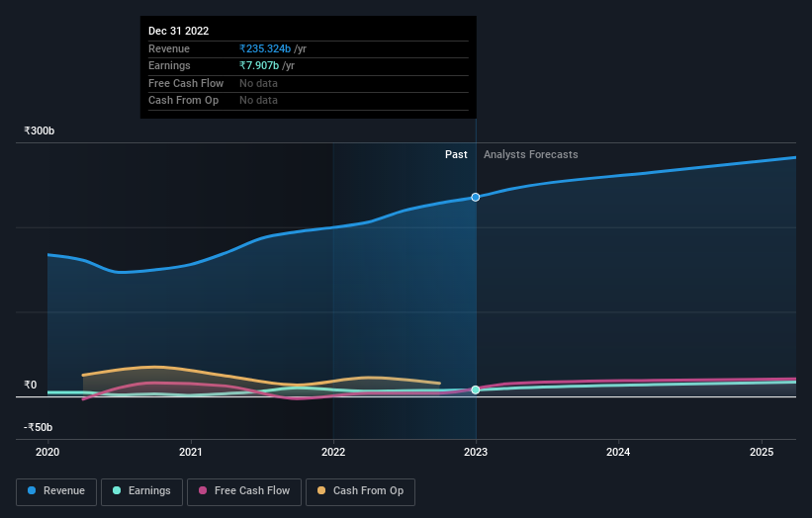Click the Cash From Op row's No data value
This screenshot has height=518, width=812.
(x=258, y=101)
